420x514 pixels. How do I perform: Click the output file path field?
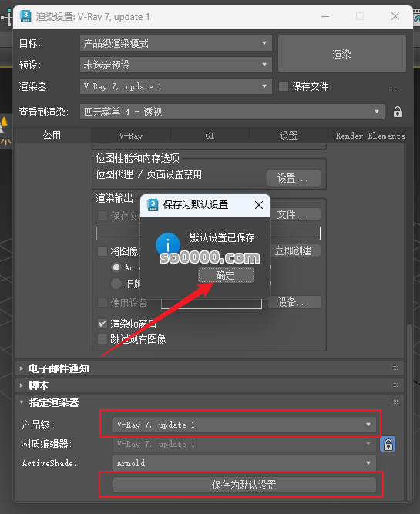tap(208, 233)
